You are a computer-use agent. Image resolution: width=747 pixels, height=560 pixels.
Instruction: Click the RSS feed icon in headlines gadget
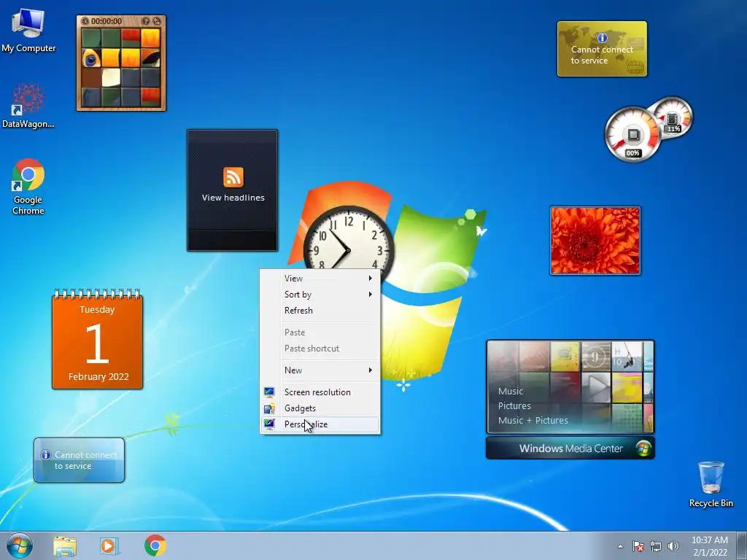pyautogui.click(x=233, y=177)
